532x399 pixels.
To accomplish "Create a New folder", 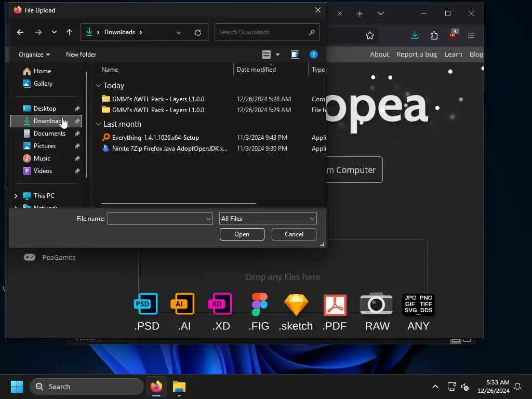I will [x=81, y=55].
